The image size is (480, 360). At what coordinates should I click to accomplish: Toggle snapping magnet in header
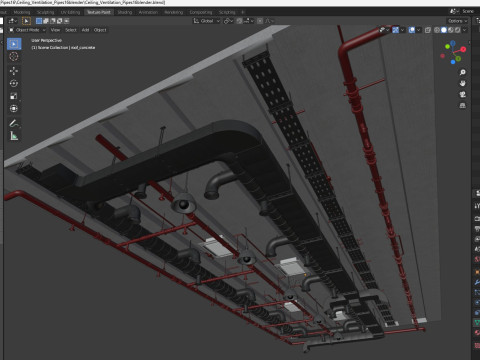click(x=239, y=21)
